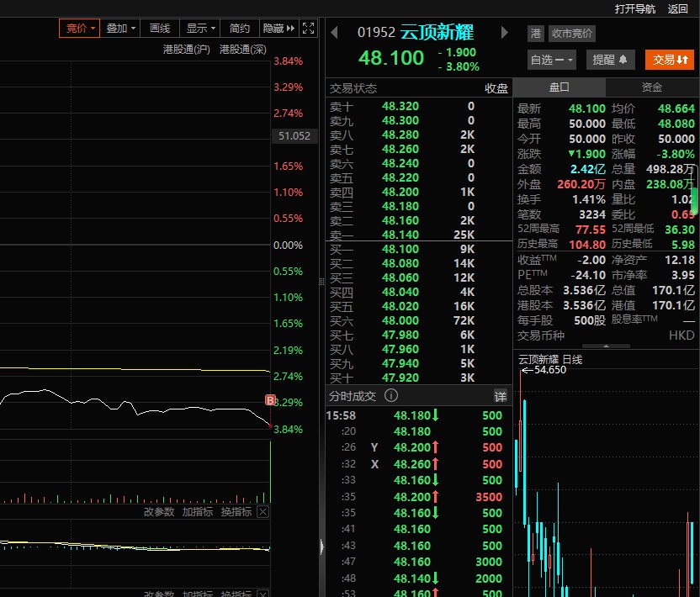Click the side collapse arrow near tick list
This screenshot has height=597, width=700.
pos(322,547)
